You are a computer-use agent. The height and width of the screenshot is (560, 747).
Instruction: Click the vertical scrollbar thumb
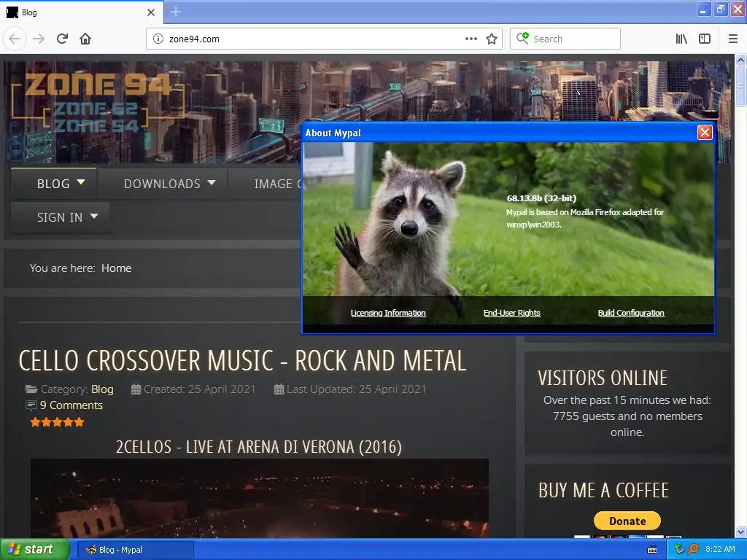click(x=740, y=86)
